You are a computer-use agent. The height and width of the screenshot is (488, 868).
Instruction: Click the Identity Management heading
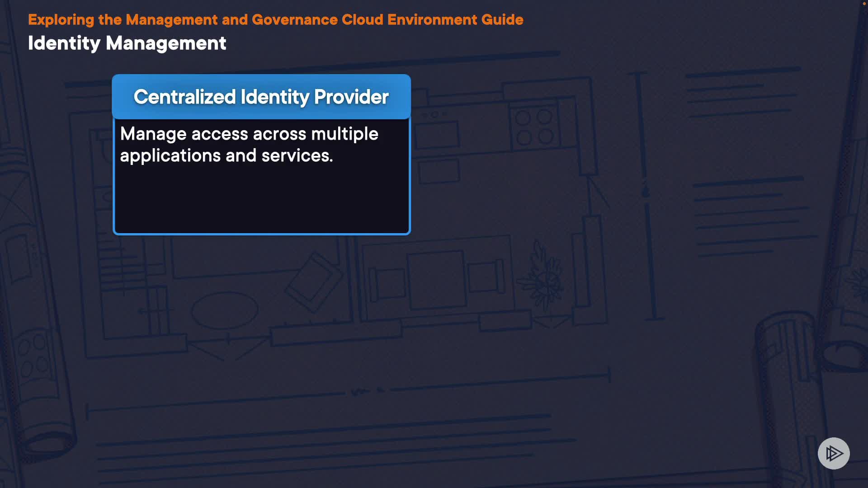coord(127,43)
